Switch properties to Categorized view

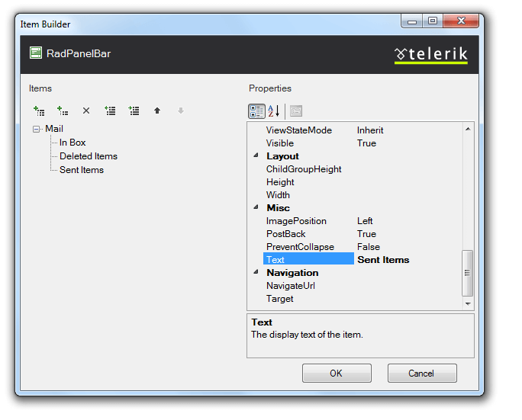point(256,111)
